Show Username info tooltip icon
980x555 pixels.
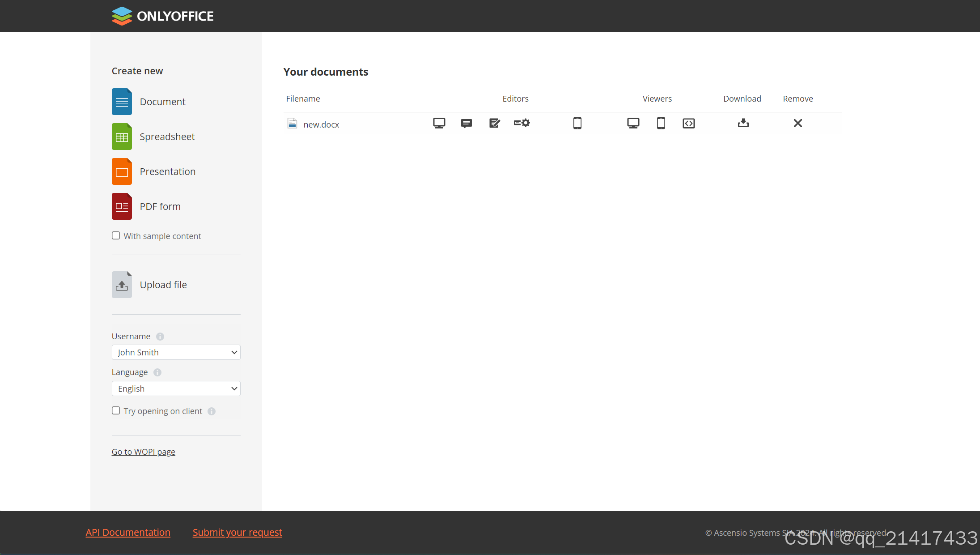(x=160, y=337)
